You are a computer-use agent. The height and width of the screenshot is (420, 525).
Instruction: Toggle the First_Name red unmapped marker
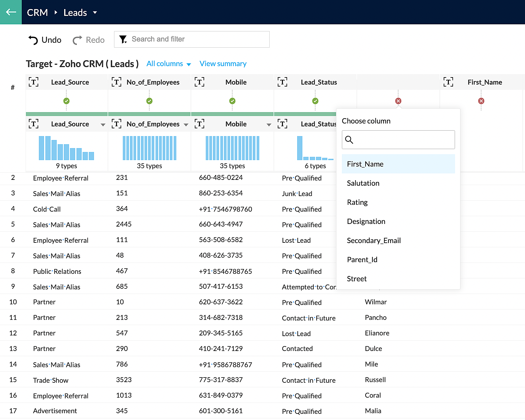[481, 101]
